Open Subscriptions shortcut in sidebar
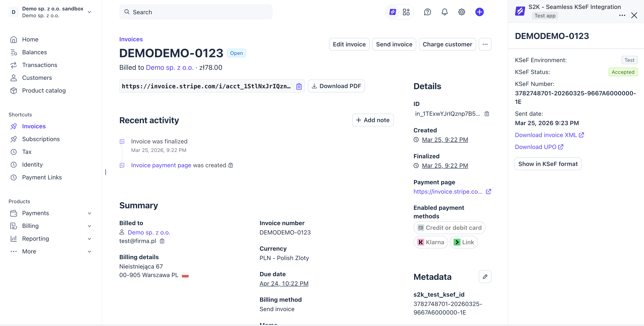This screenshot has width=644, height=326. coord(41,139)
